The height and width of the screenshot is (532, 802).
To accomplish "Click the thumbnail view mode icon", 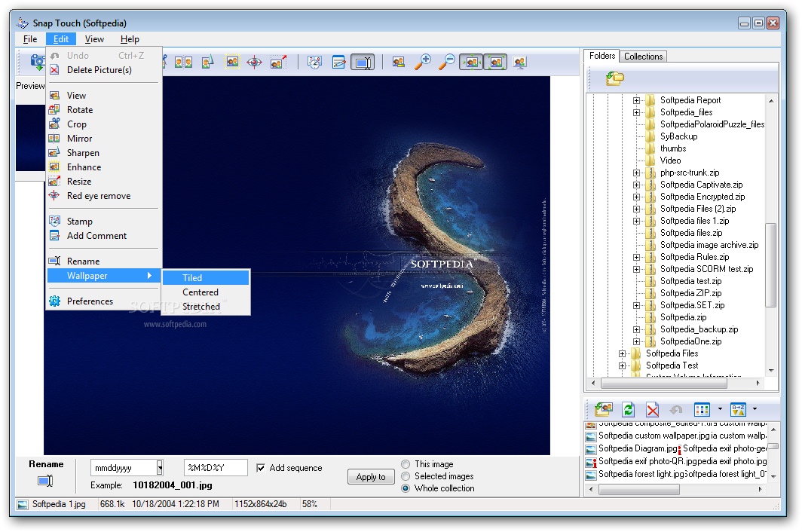I will 702,410.
